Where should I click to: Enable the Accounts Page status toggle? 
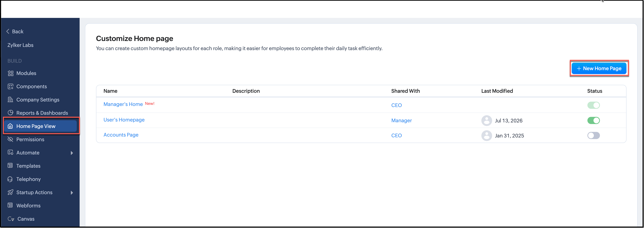click(x=593, y=135)
